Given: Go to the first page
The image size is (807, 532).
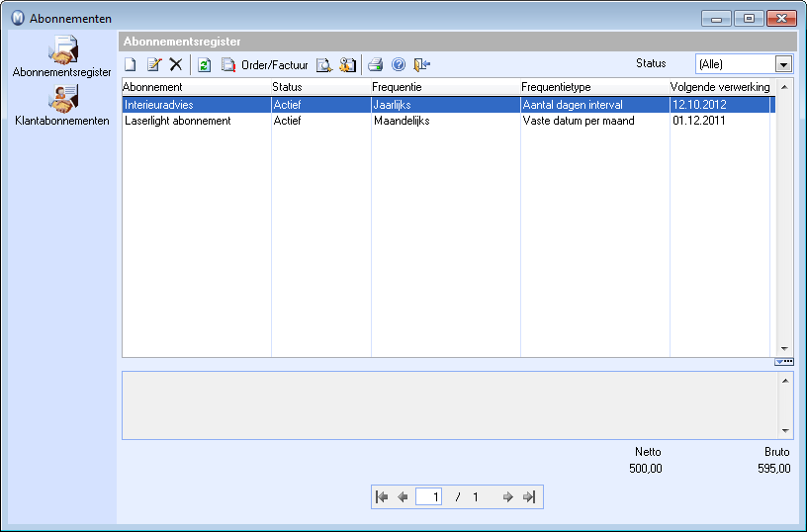Looking at the screenshot, I should coord(383,497).
